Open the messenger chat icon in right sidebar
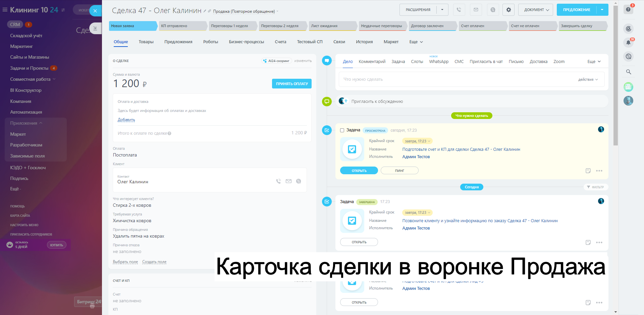This screenshot has height=315, width=644. click(628, 56)
